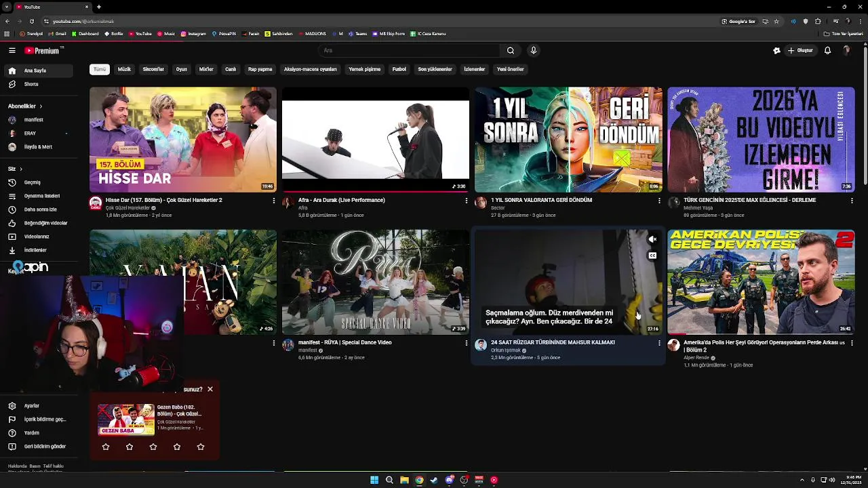868x488 pixels.
Task: Open the Tüm Yer İşaretleri bookmarks folder
Action: pos(844,34)
